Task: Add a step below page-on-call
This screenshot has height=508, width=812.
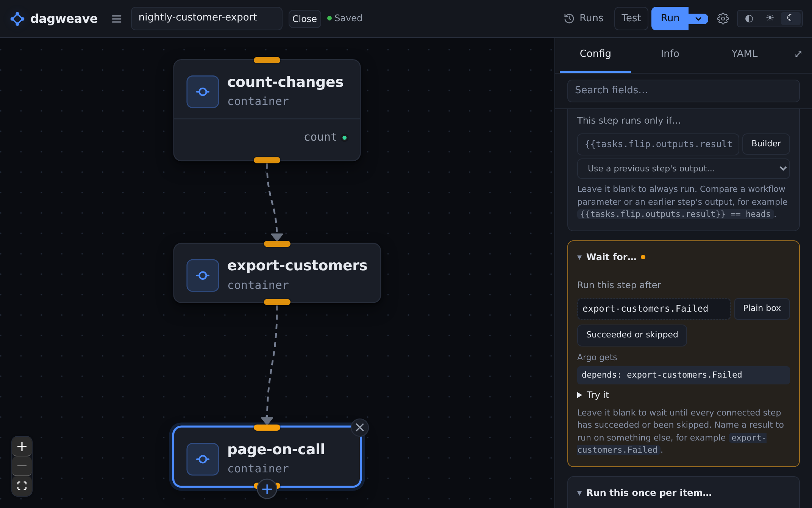Action: 267,489
